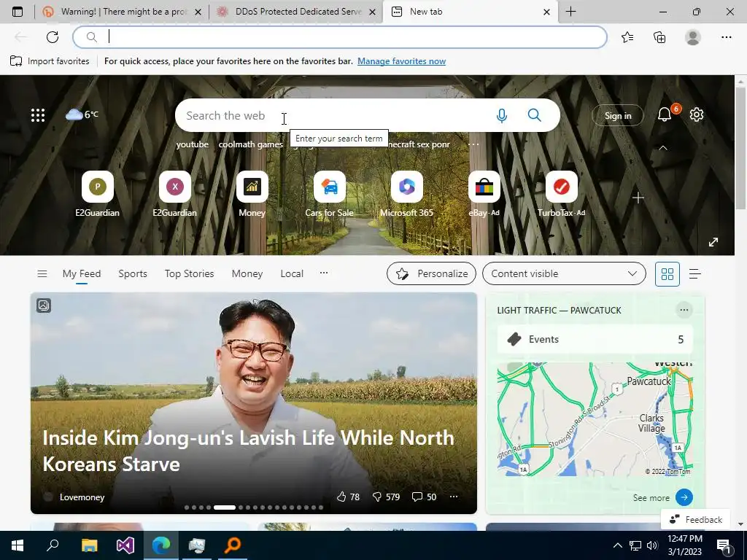This screenshot has width=747, height=560.
Task: Switch to list layout view
Action: (x=695, y=274)
